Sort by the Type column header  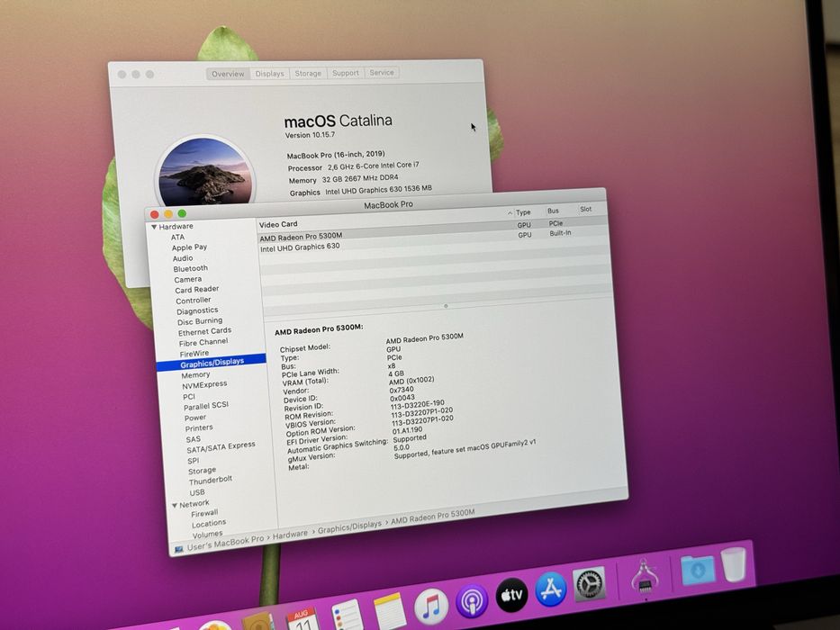pos(523,212)
